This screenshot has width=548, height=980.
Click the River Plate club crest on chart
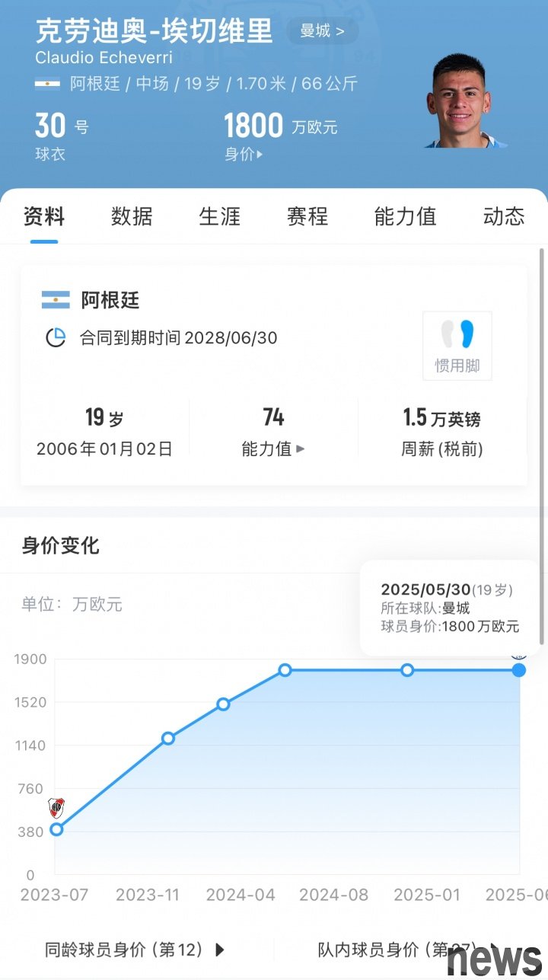56,808
